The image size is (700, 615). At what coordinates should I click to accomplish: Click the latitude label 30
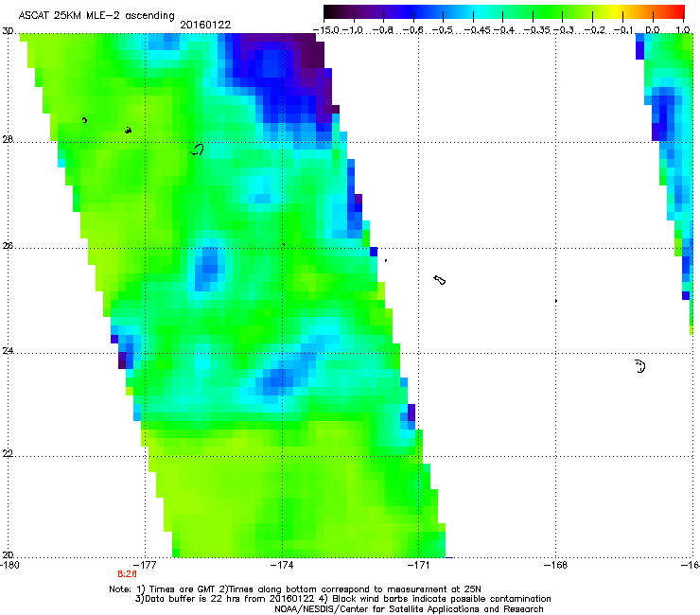coord(8,31)
